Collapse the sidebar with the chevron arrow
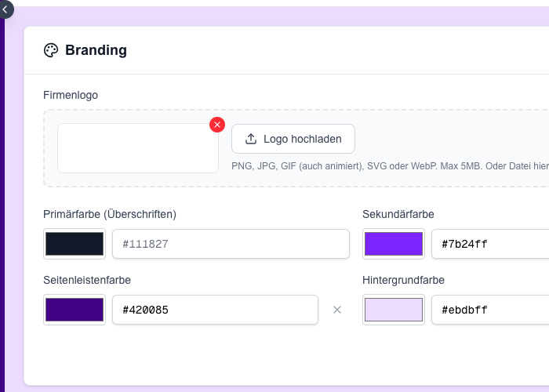Viewport: 549px width, 392px height. [x=6, y=9]
